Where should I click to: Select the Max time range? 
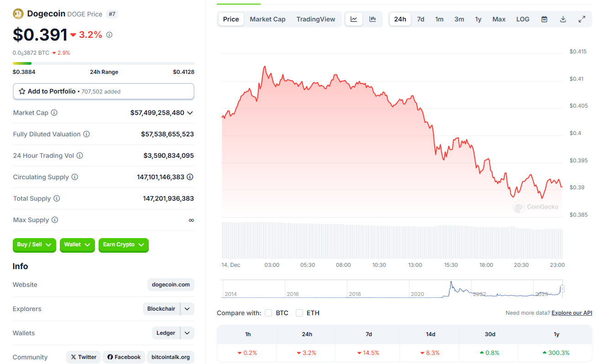click(499, 19)
